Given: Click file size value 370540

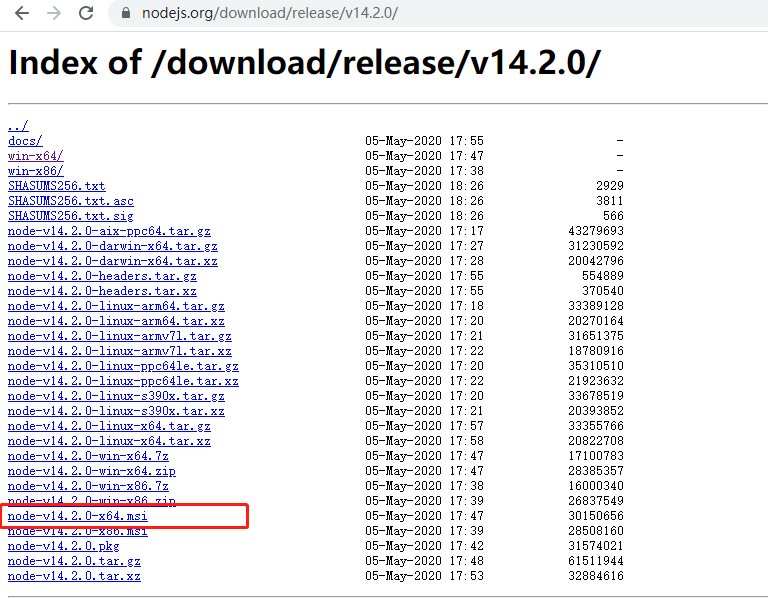Looking at the screenshot, I should 603,291.
